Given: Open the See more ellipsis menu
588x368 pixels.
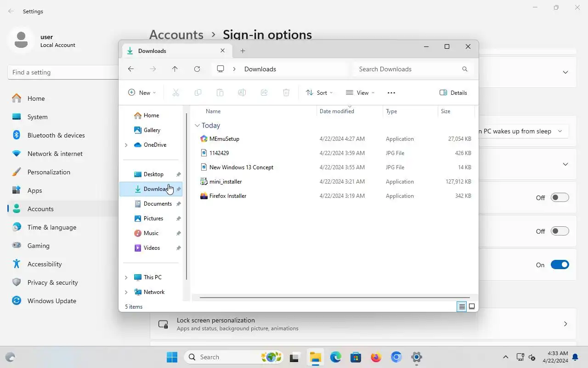Looking at the screenshot, I should (x=391, y=92).
